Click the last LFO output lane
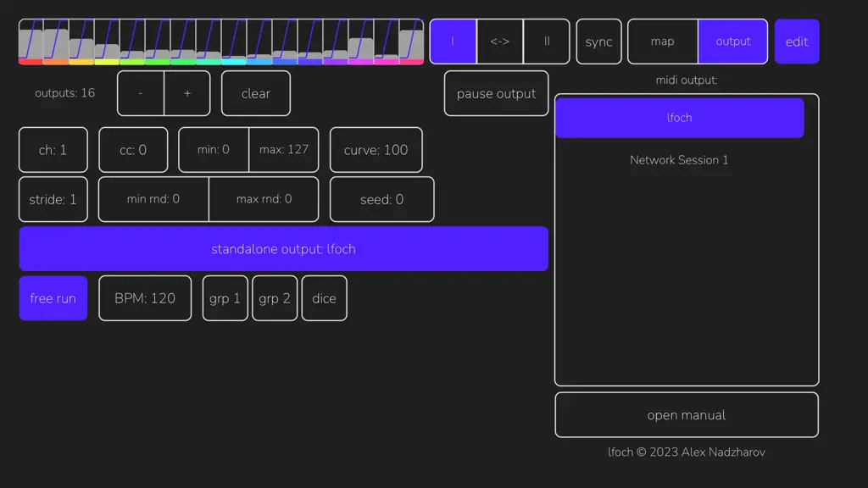 411,42
